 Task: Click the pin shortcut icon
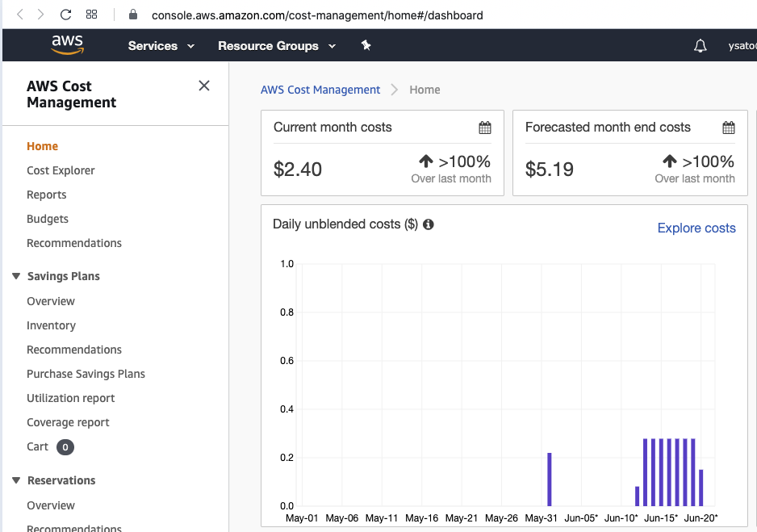click(366, 46)
